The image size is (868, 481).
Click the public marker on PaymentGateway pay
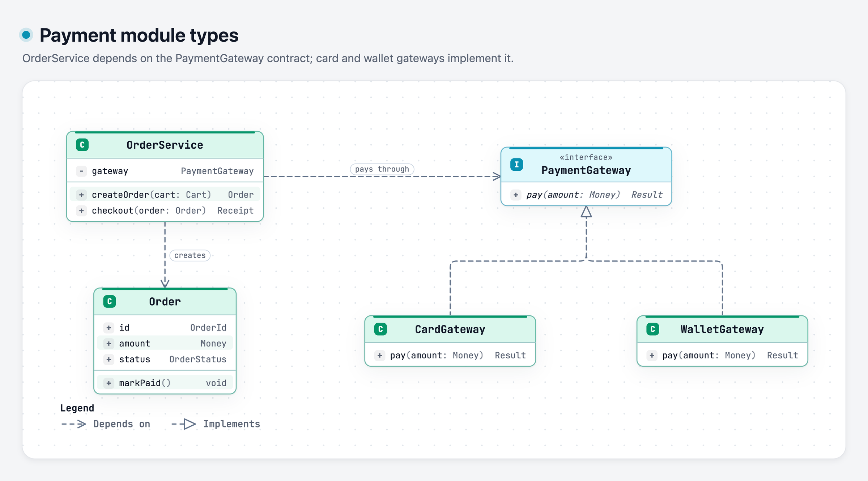516,195
